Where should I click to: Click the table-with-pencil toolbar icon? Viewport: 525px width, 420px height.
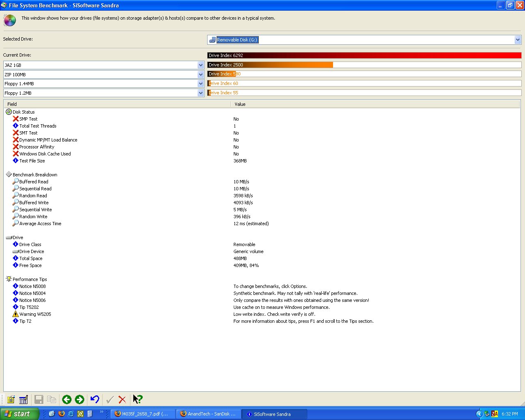(x=24, y=399)
